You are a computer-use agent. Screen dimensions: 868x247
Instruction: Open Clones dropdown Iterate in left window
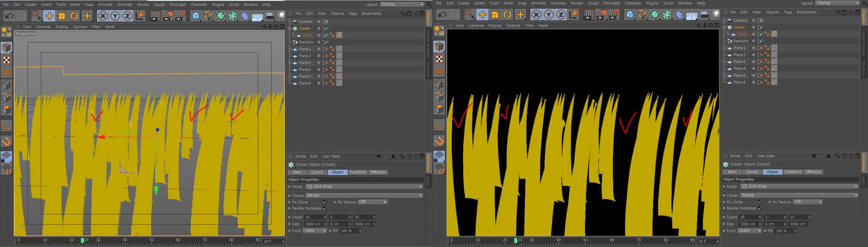[x=364, y=195]
